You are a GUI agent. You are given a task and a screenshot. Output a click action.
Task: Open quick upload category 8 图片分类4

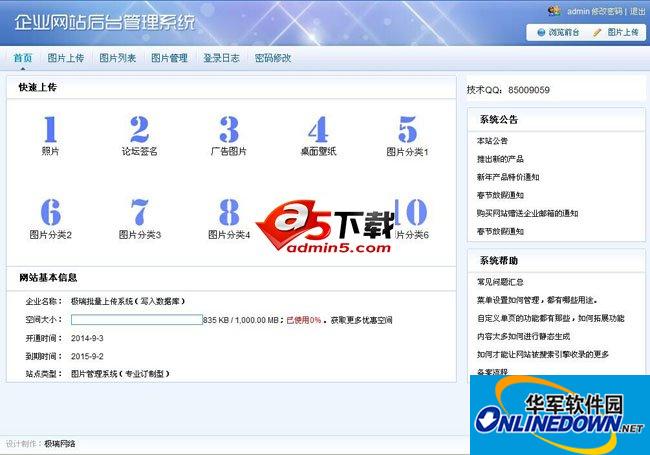pos(229,219)
